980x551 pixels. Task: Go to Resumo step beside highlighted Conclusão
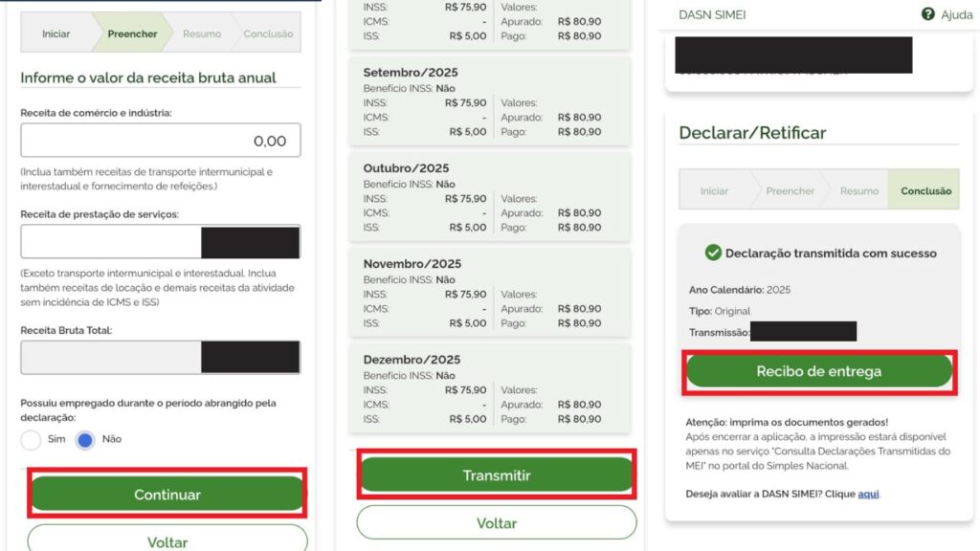[x=858, y=190]
